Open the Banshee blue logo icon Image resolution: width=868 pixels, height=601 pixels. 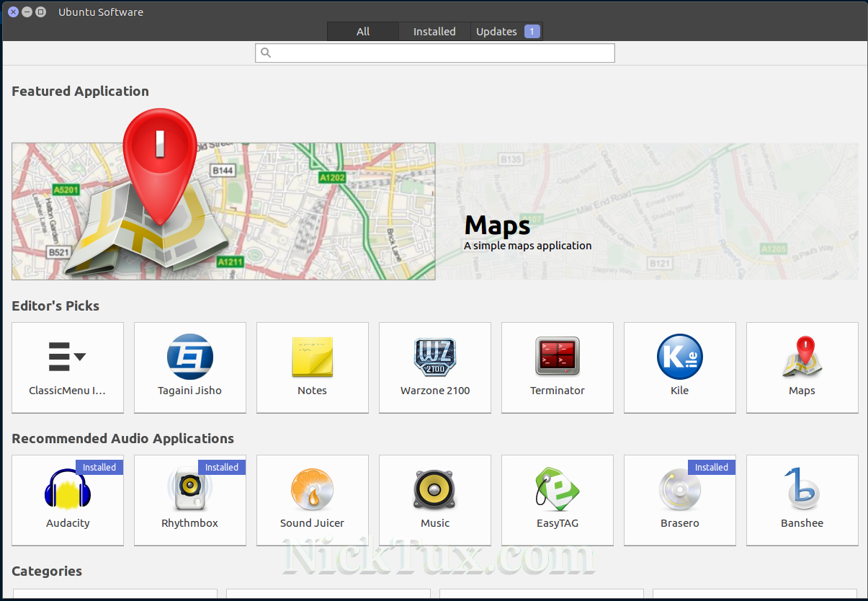point(802,489)
